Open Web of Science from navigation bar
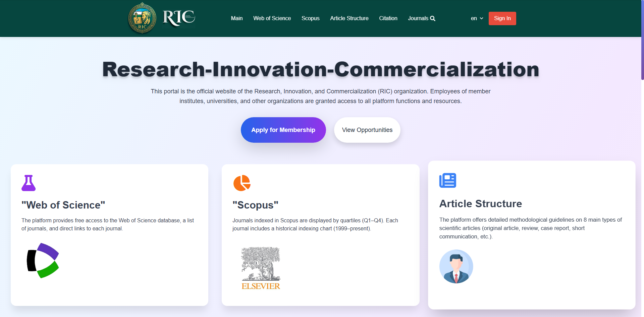 pos(272,18)
